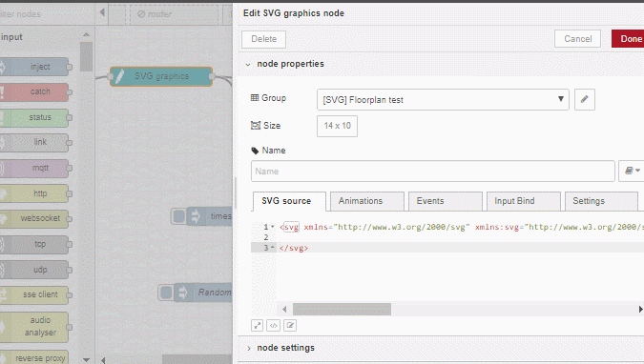Click the palette scroll up arrow
Image resolution: width=644 pixels, height=364 pixels.
click(x=86, y=35)
